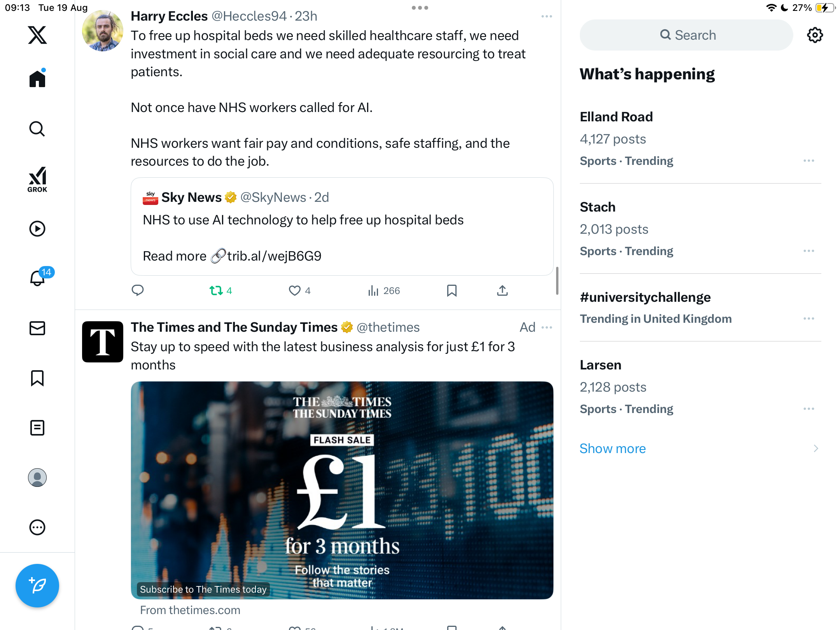Undo repost on Harry Eccles' post
This screenshot has width=840, height=630.
click(x=216, y=290)
